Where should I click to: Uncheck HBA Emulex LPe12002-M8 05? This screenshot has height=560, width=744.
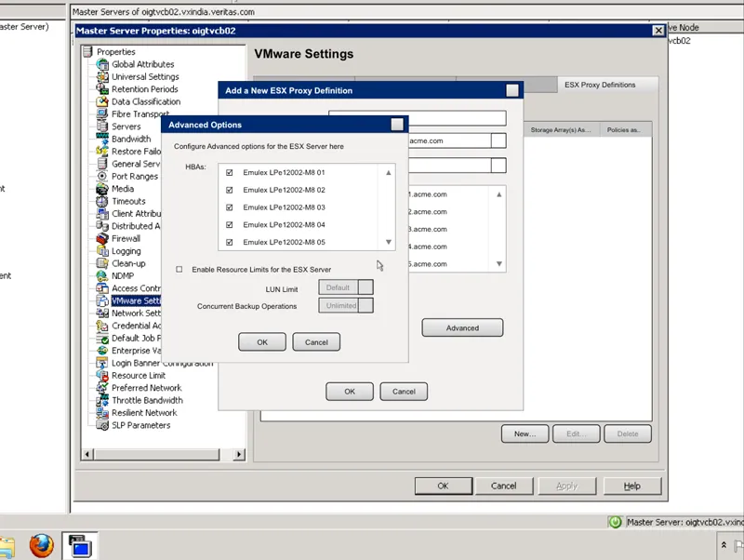[229, 242]
